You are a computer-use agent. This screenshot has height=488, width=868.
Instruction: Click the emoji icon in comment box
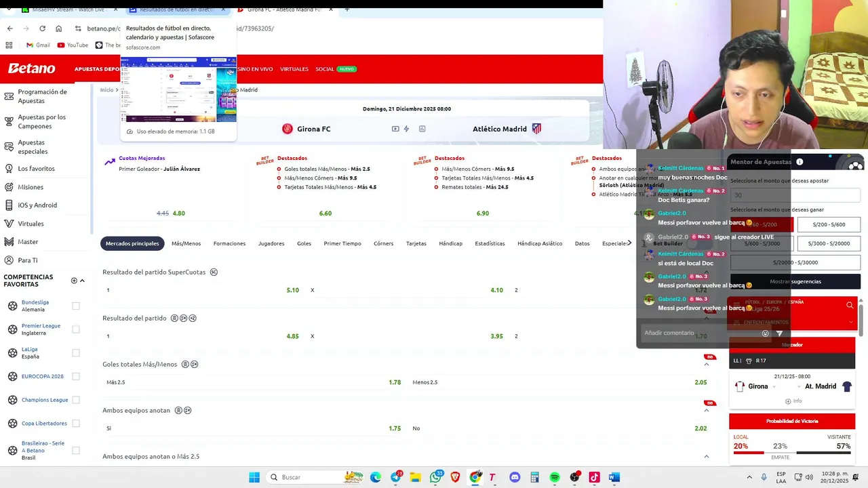[766, 333]
